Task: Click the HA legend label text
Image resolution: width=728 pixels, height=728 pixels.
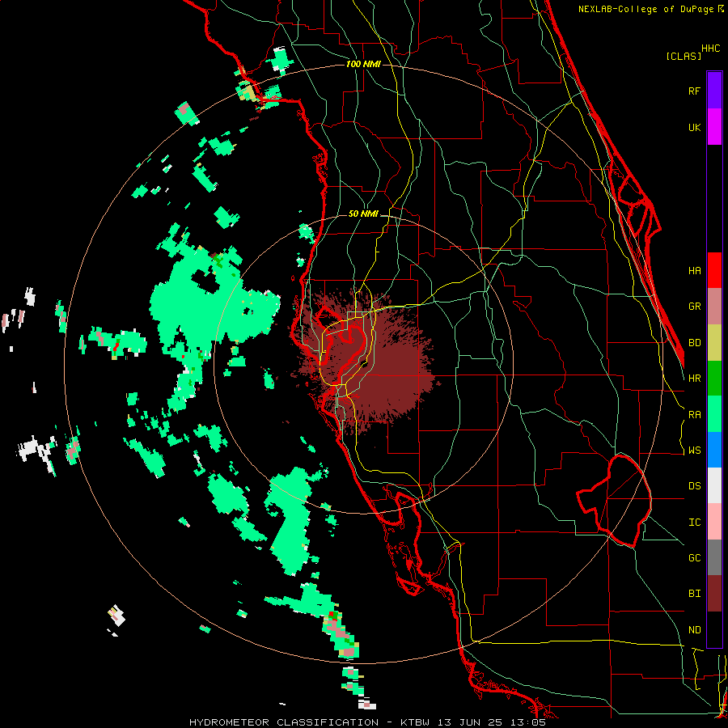Action: click(x=694, y=271)
